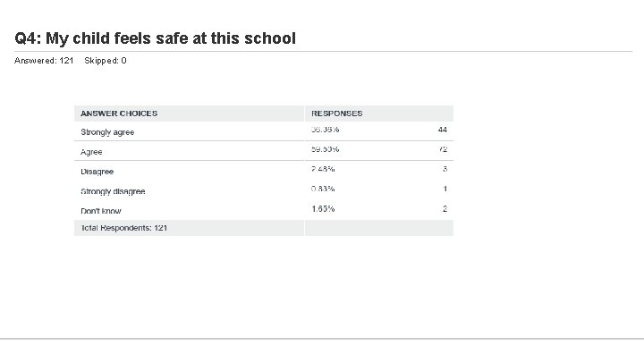Select the 'Strongly agree' row label
Viewport: 644px width, 362px height.
(x=107, y=132)
